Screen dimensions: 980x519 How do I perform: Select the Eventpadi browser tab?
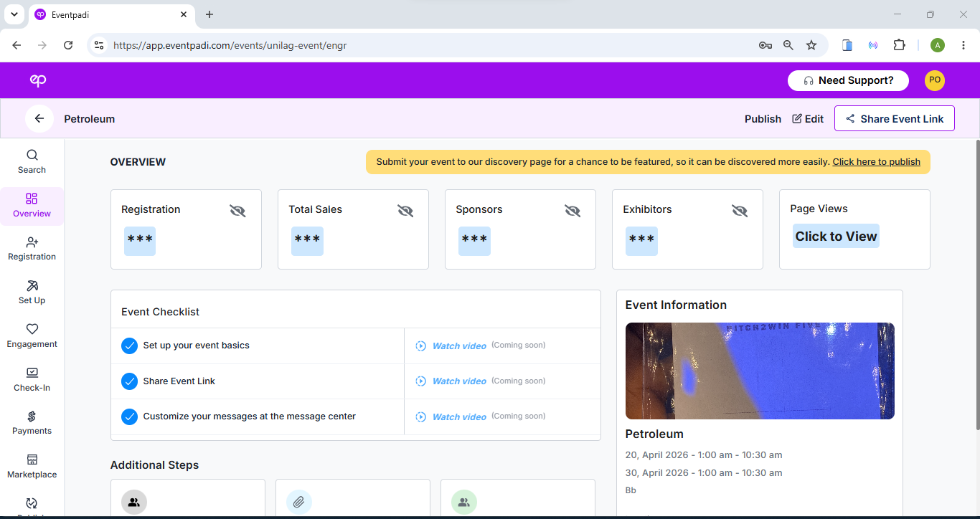coord(111,14)
